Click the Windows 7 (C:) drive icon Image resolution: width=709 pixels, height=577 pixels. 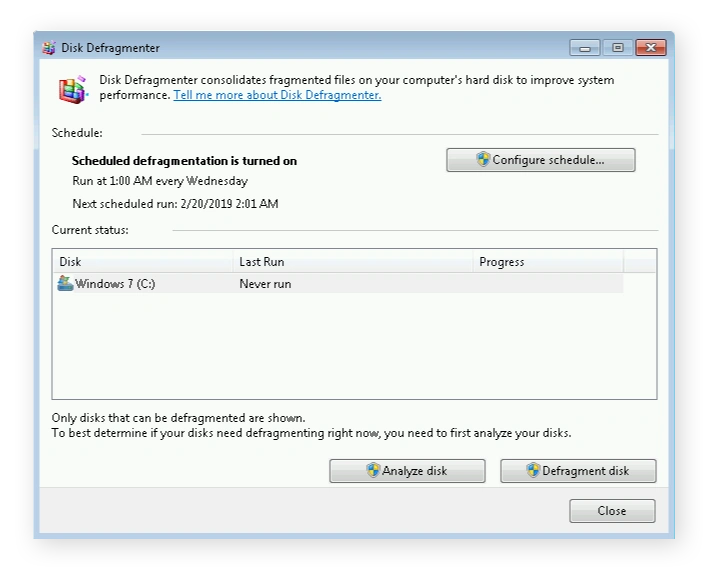coord(65,284)
